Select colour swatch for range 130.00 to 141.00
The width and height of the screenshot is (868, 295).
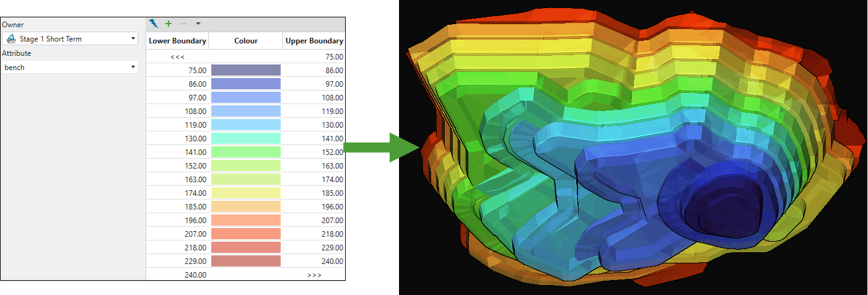(246, 138)
